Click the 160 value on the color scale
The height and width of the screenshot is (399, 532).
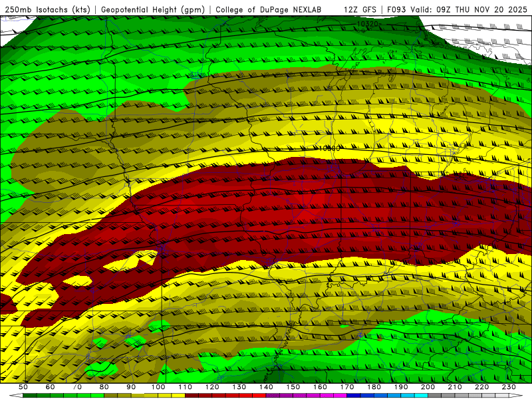click(x=320, y=387)
